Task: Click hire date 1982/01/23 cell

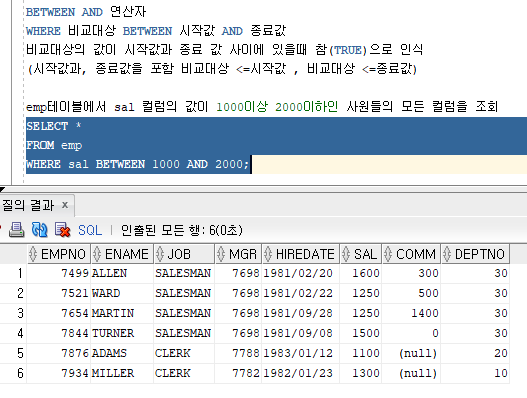Action: point(301,373)
